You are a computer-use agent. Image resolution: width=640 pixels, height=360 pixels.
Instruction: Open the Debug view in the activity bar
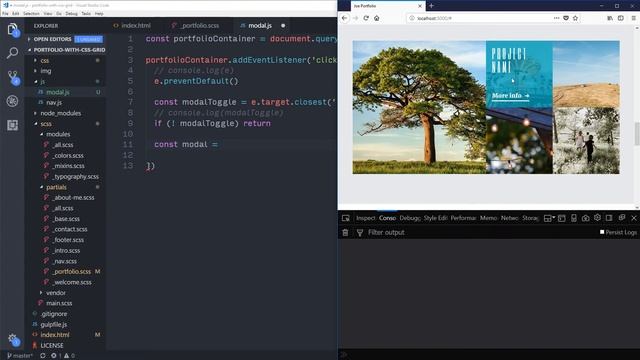point(12,101)
